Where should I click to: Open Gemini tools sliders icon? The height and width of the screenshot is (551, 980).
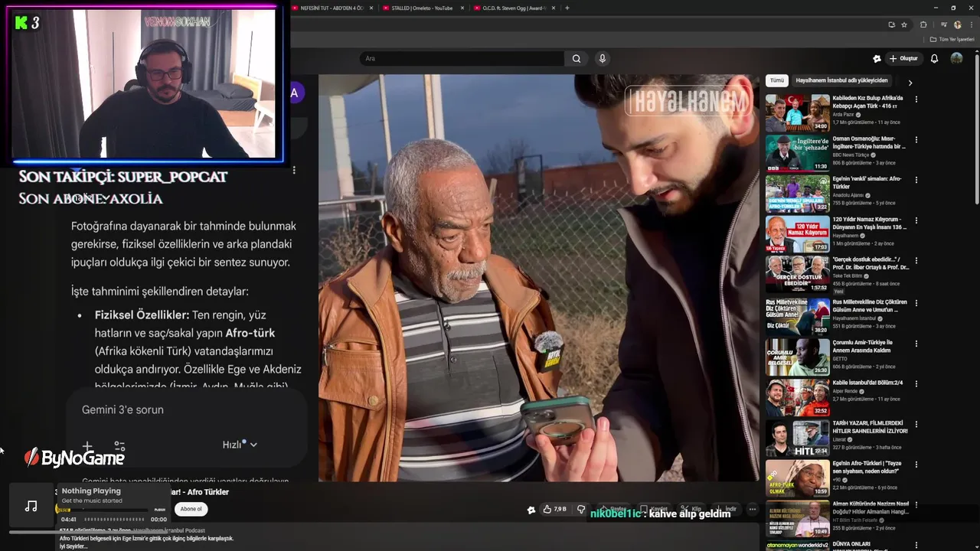coord(119,445)
